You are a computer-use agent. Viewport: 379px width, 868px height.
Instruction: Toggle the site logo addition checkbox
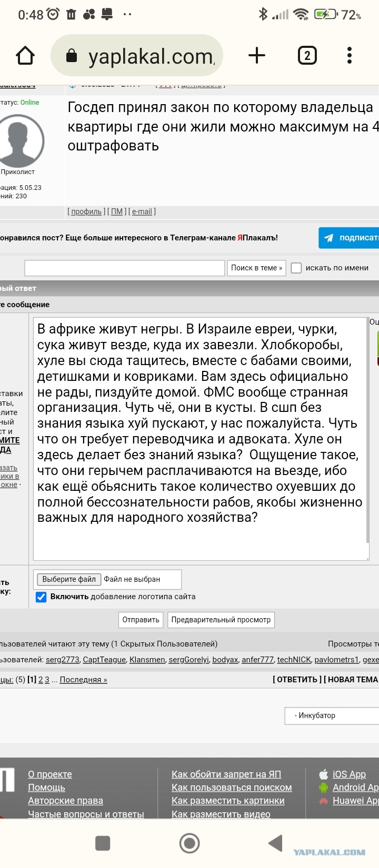(41, 597)
